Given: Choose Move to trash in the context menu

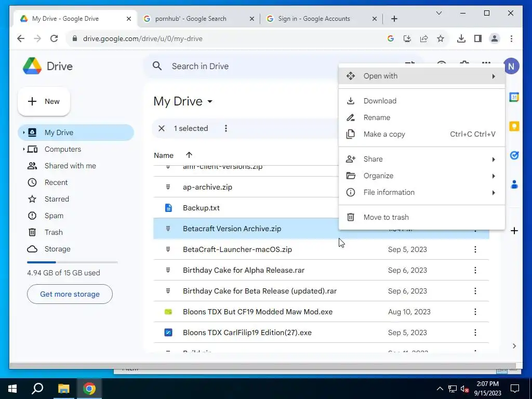Looking at the screenshot, I should [422, 217].
